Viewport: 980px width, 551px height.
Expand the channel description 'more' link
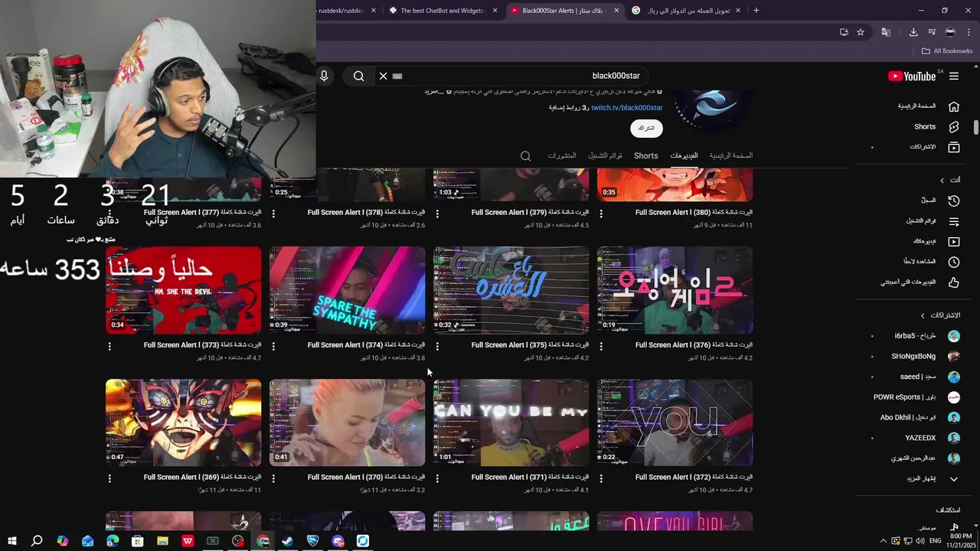[434, 92]
